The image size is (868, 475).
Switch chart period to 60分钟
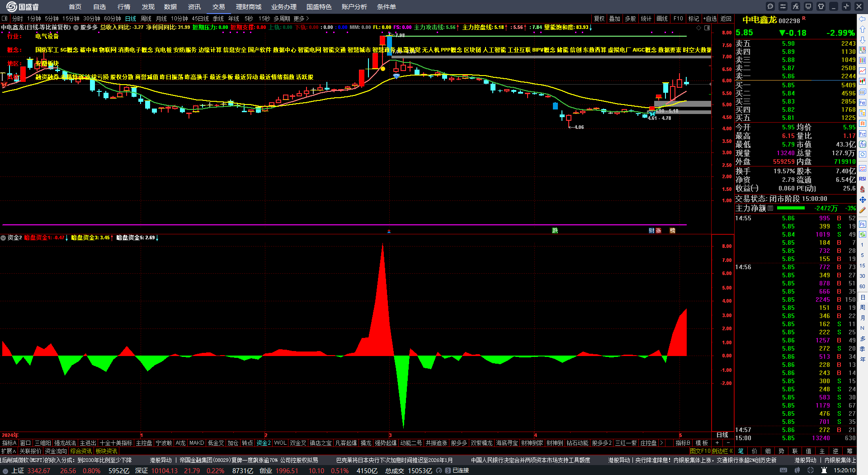coord(113,19)
